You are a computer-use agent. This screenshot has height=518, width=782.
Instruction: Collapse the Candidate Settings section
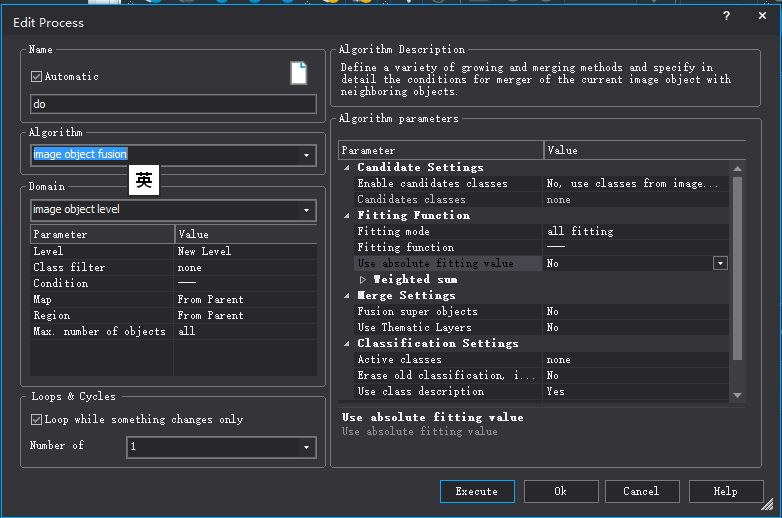point(347,168)
